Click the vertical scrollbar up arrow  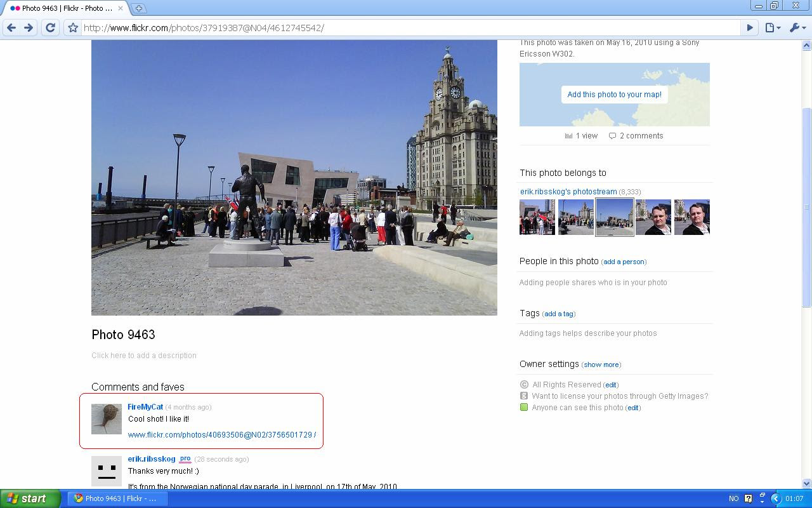coord(807,45)
